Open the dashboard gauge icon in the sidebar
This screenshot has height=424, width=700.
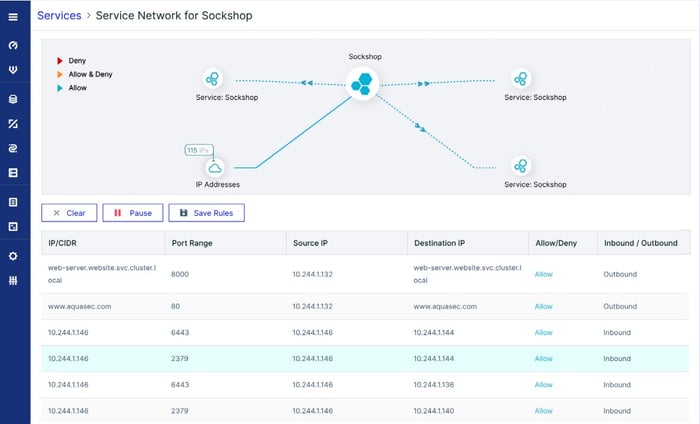click(13, 45)
